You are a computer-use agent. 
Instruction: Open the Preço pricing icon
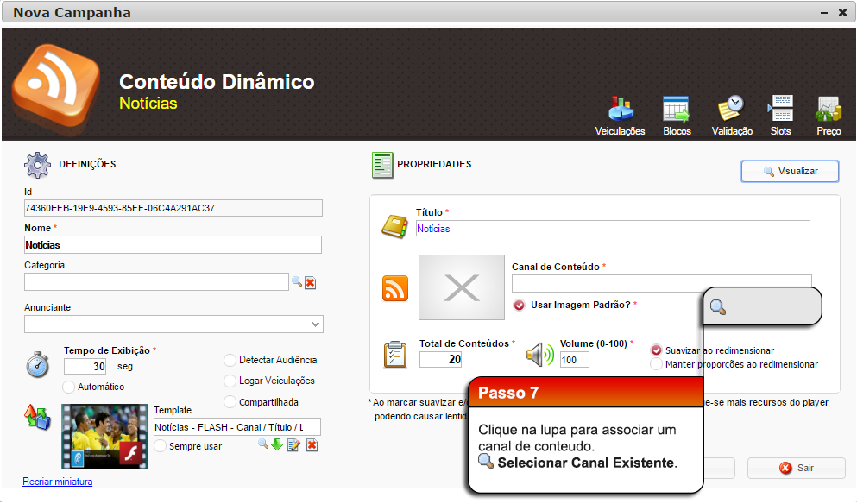829,110
